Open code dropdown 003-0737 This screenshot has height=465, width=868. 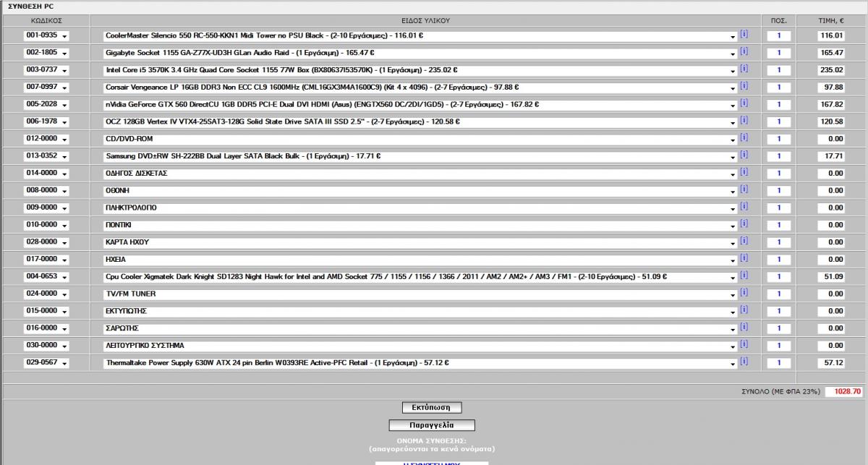(x=46, y=70)
